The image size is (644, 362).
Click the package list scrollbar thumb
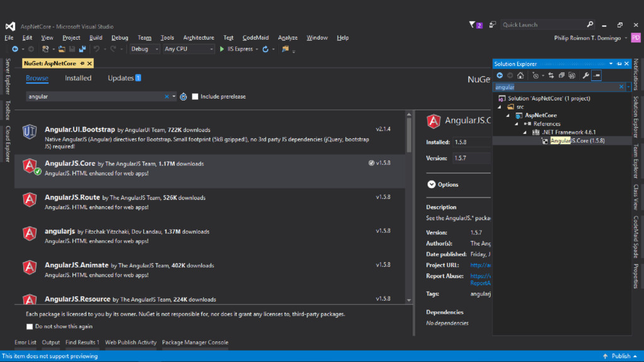tap(409, 134)
